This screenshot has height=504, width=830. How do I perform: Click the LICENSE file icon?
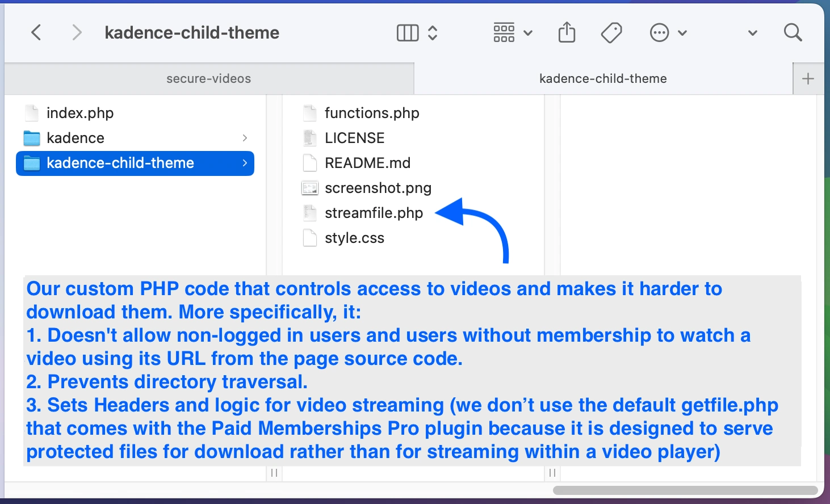[x=310, y=138]
